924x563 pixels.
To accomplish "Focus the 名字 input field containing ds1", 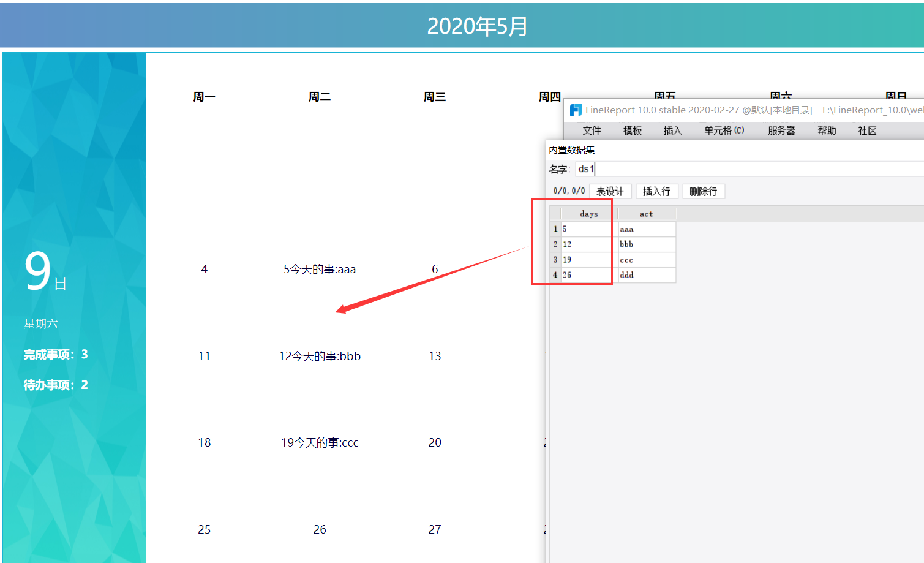I will click(x=749, y=169).
